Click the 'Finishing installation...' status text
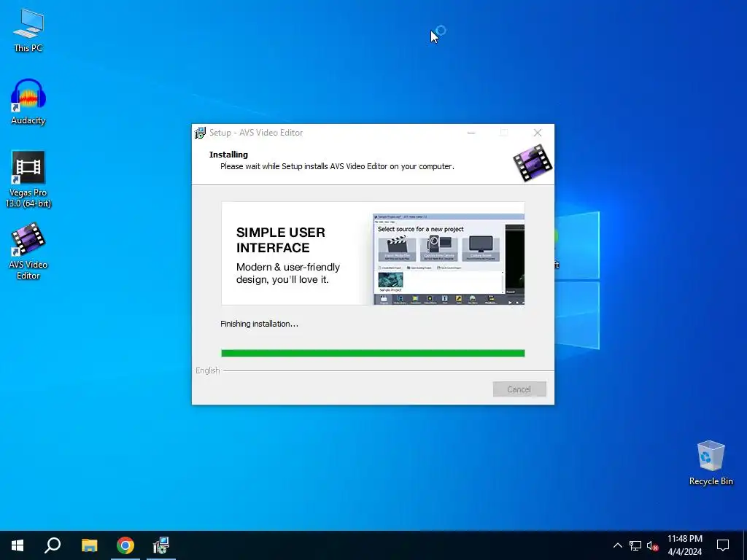Viewport: 747px width, 560px height. click(x=259, y=324)
